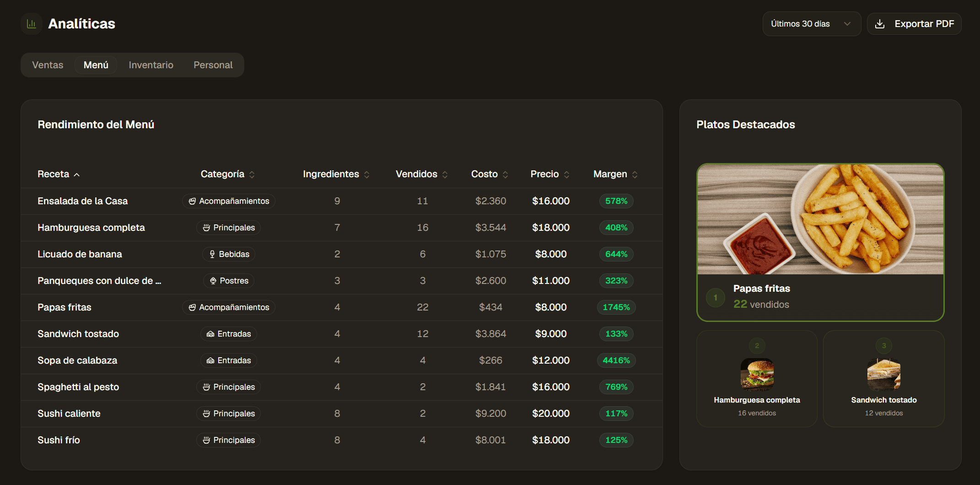The image size is (980, 485).
Task: Select the Sopa de calabaza recipe name
Action: [x=77, y=360]
